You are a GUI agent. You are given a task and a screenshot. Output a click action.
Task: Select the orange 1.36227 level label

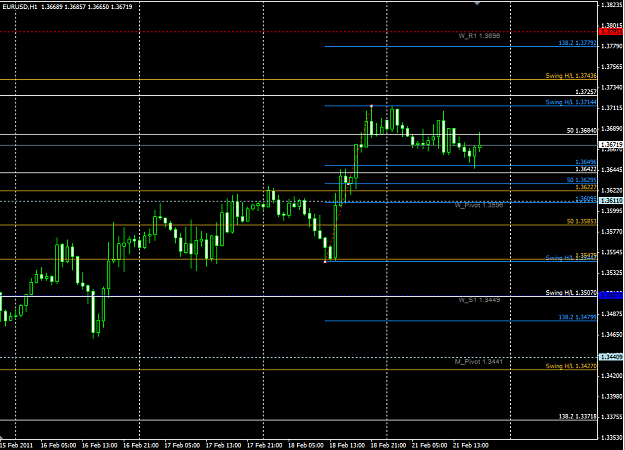tap(586, 187)
